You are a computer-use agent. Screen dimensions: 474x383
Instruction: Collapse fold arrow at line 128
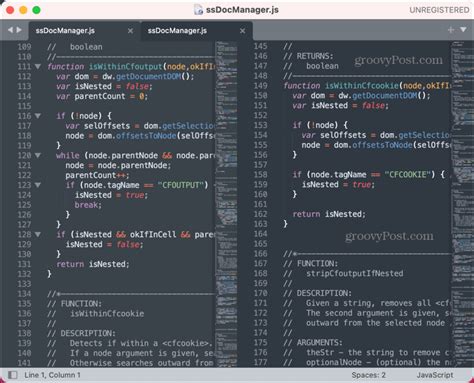pos(38,234)
